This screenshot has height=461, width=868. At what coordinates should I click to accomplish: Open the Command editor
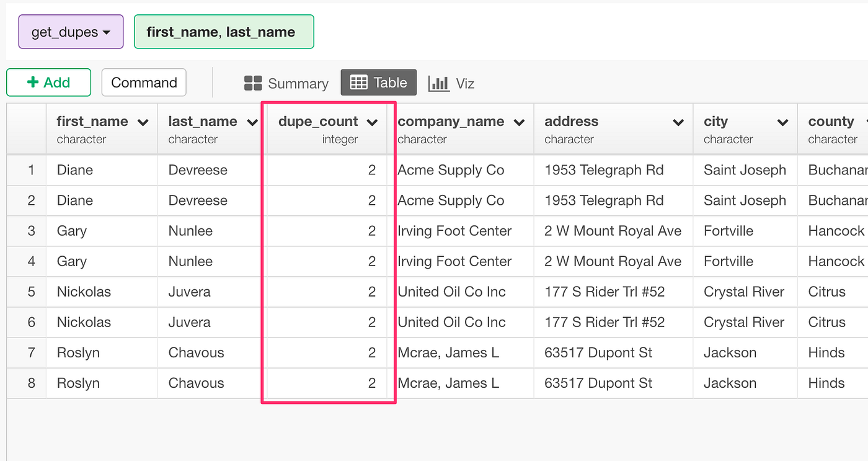coord(143,82)
